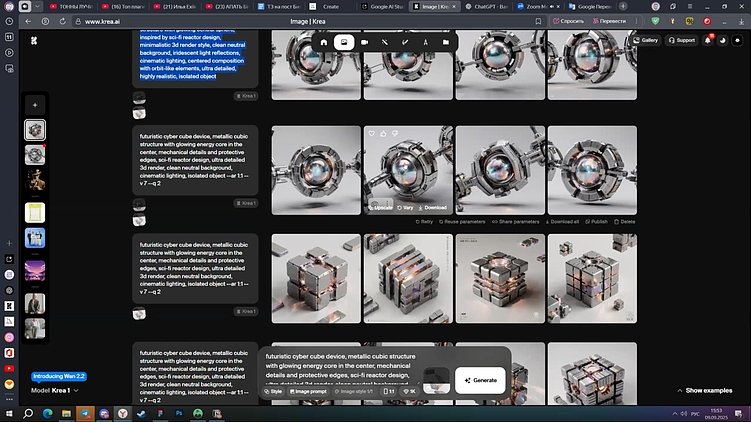Open Photoshop from the Windows taskbar

[x=179, y=411]
